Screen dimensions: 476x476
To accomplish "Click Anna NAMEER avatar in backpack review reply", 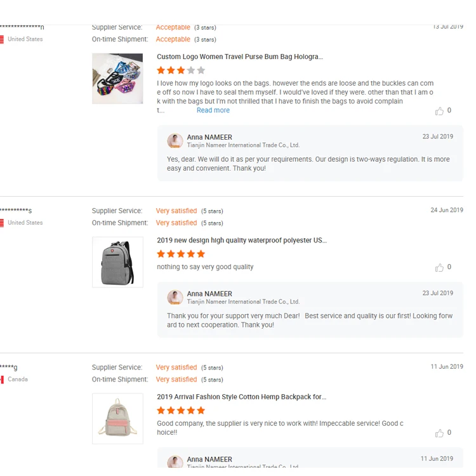I will (x=175, y=298).
